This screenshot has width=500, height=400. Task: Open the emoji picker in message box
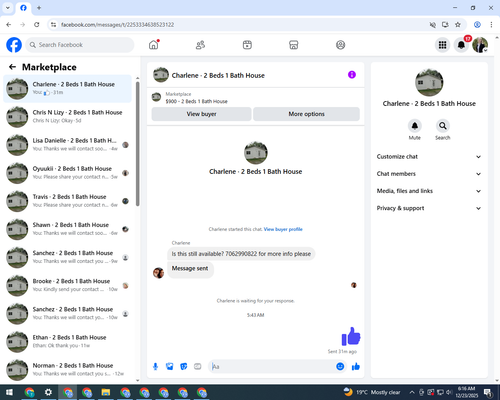(x=340, y=367)
